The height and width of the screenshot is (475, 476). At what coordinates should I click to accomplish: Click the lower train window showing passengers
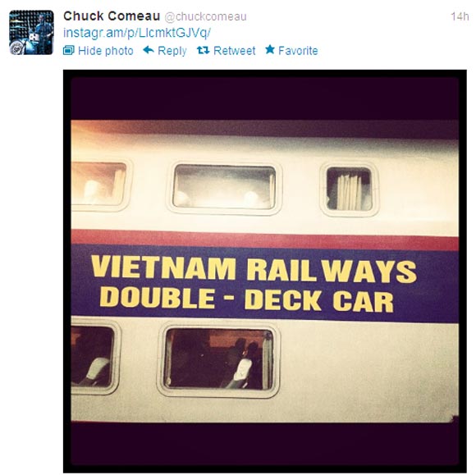(x=218, y=359)
